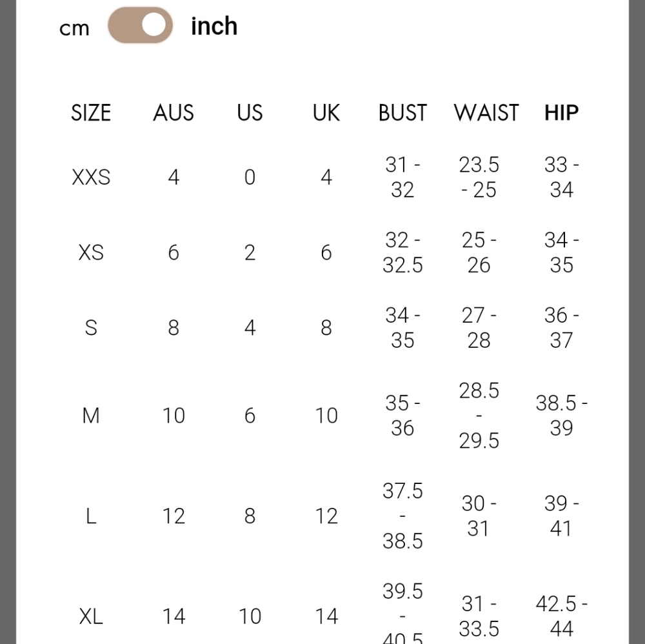The width and height of the screenshot is (645, 644).
Task: Select the XL size row label
Action: (x=91, y=616)
